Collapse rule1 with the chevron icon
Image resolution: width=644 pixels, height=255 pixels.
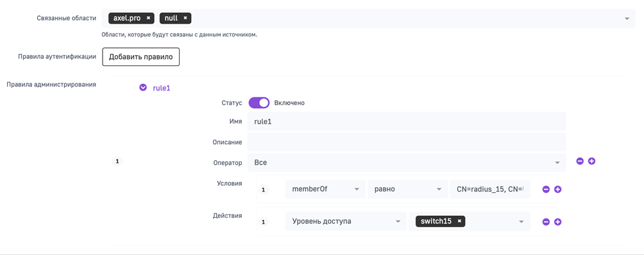pyautogui.click(x=143, y=87)
